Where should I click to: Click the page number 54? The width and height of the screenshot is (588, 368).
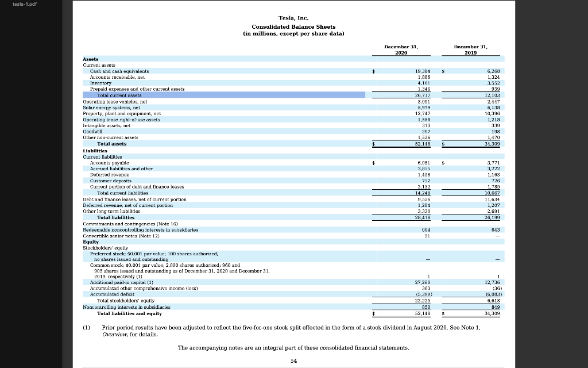pos(293,361)
